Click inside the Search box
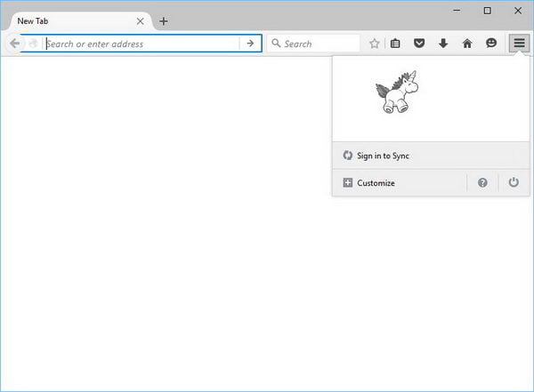534x392 pixels. point(320,44)
